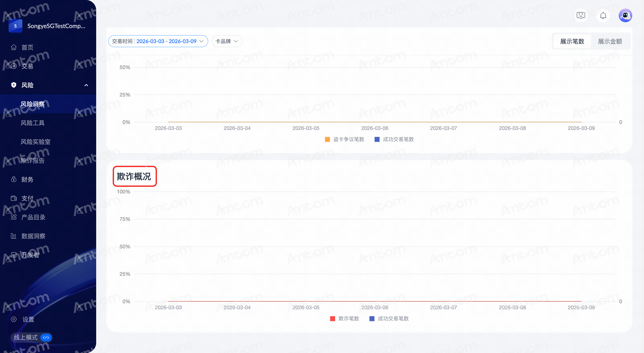Click the 欺诈笔数 legend label
The height and width of the screenshot is (353, 644).
point(349,318)
